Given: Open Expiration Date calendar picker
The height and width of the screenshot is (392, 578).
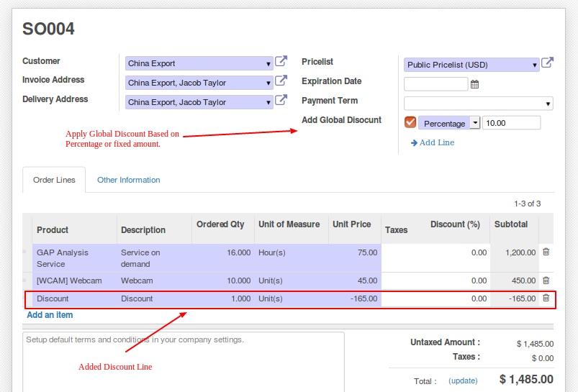Looking at the screenshot, I should coord(474,84).
